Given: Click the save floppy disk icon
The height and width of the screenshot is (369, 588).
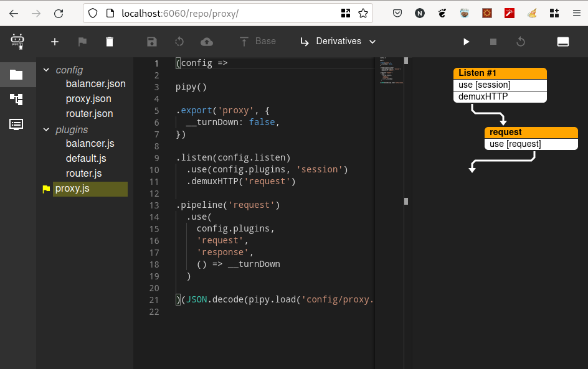Looking at the screenshot, I should click(152, 42).
